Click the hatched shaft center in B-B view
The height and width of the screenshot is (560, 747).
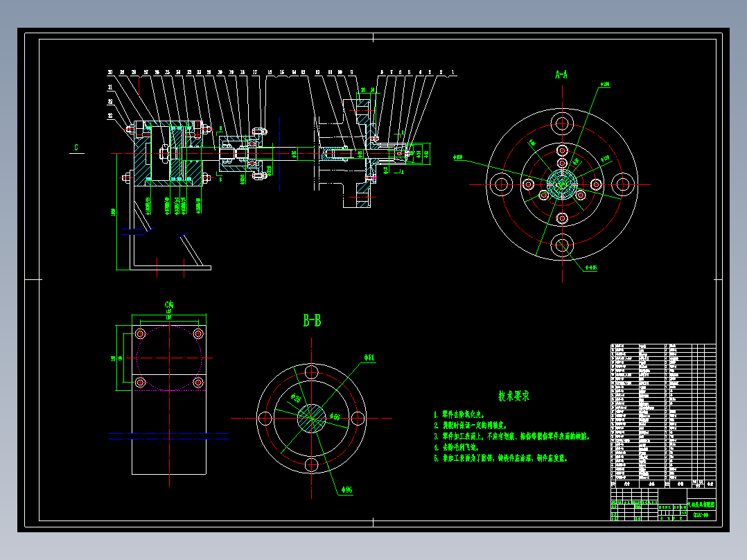click(x=312, y=419)
